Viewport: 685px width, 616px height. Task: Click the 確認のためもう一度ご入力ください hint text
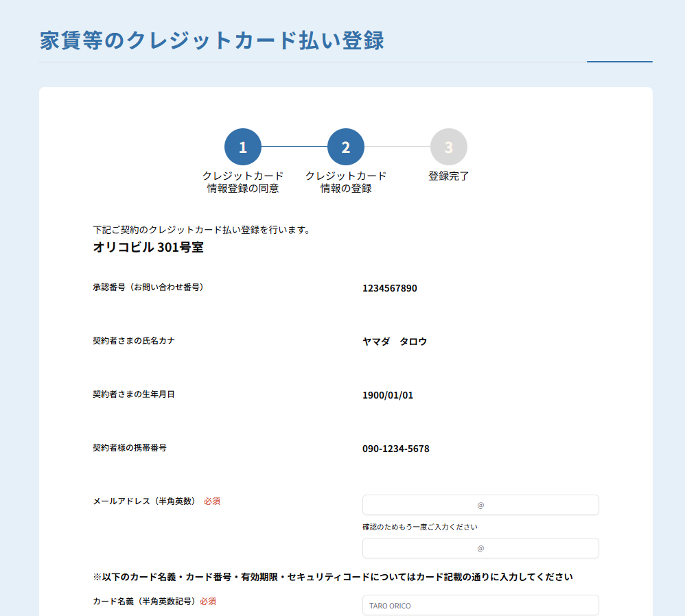[x=420, y=527]
